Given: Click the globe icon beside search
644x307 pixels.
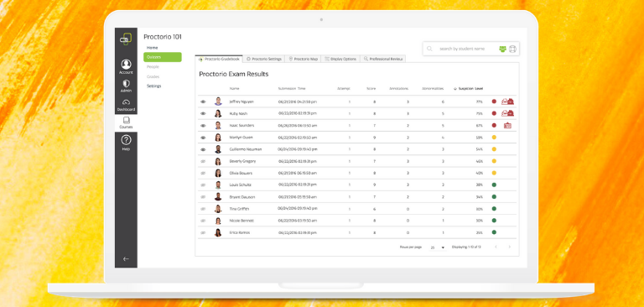Looking at the screenshot, I should [x=512, y=49].
